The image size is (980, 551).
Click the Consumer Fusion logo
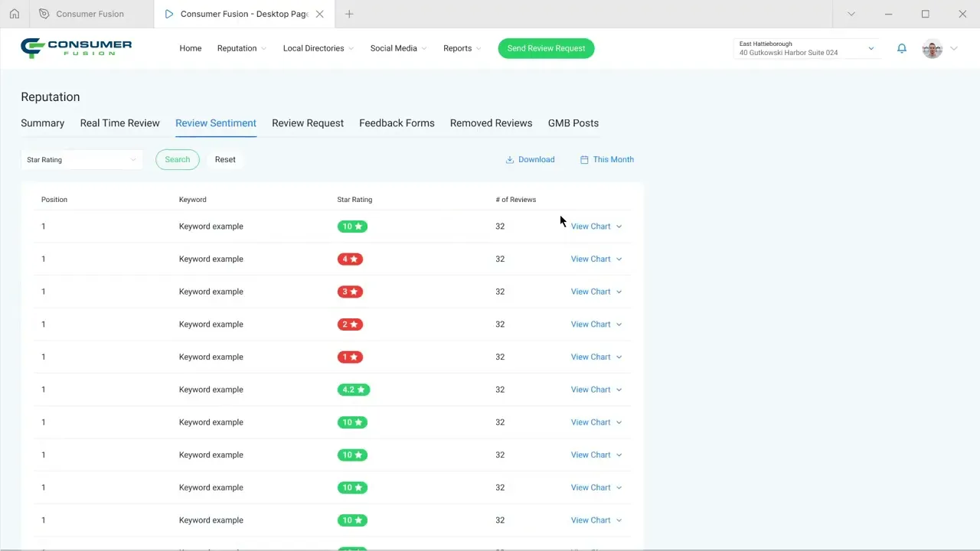[77, 48]
